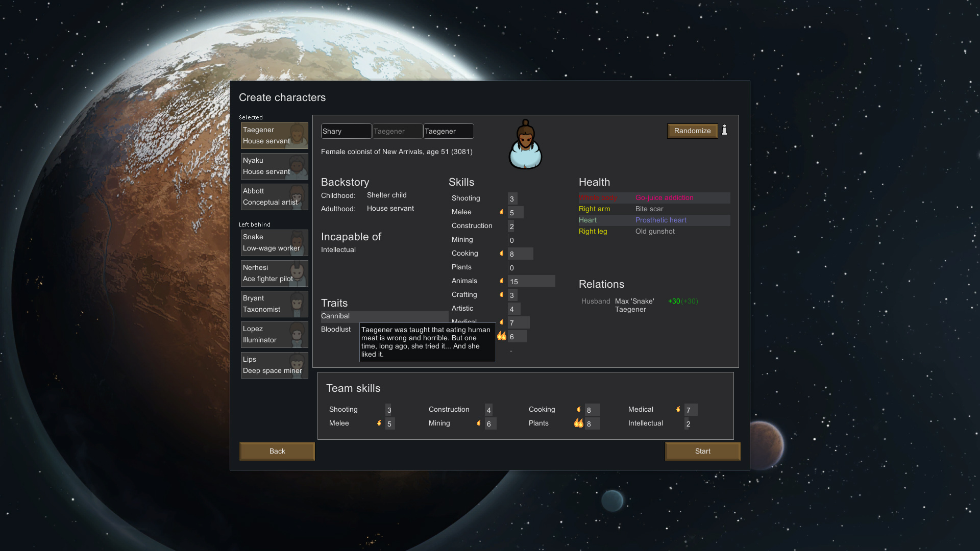Select Snake Low-wage worker character

coord(273,242)
